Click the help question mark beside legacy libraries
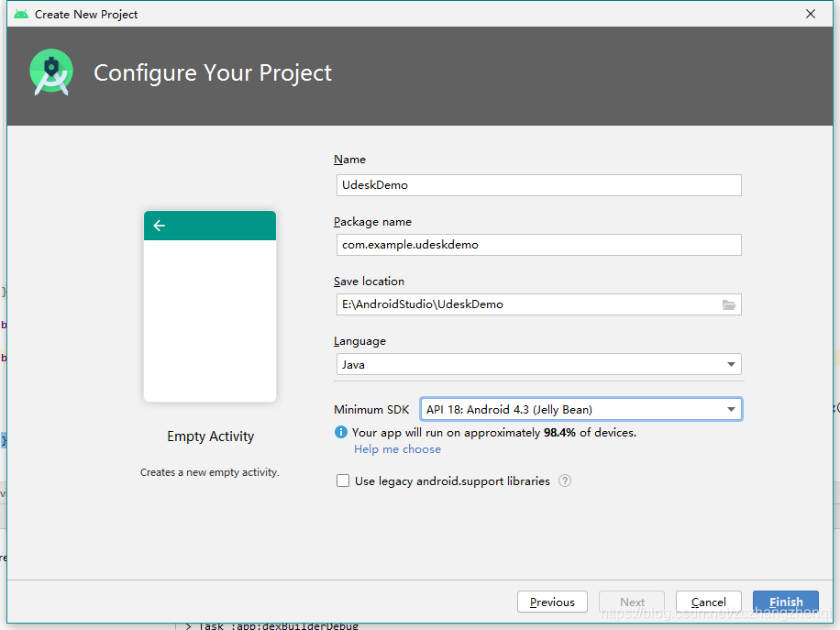840x630 pixels. click(565, 481)
